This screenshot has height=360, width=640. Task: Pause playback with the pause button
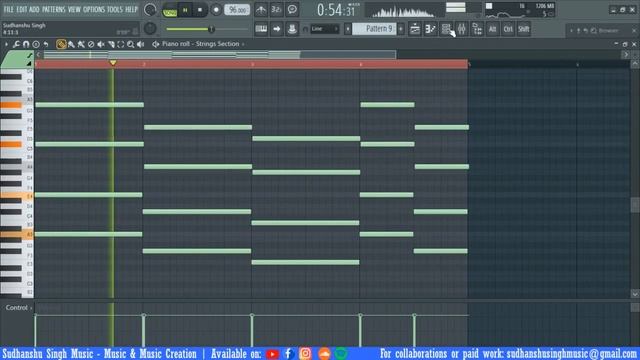185,10
